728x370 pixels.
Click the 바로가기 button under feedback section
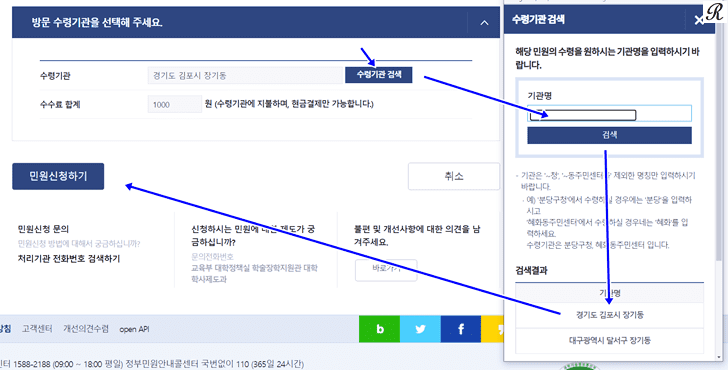[386, 270]
